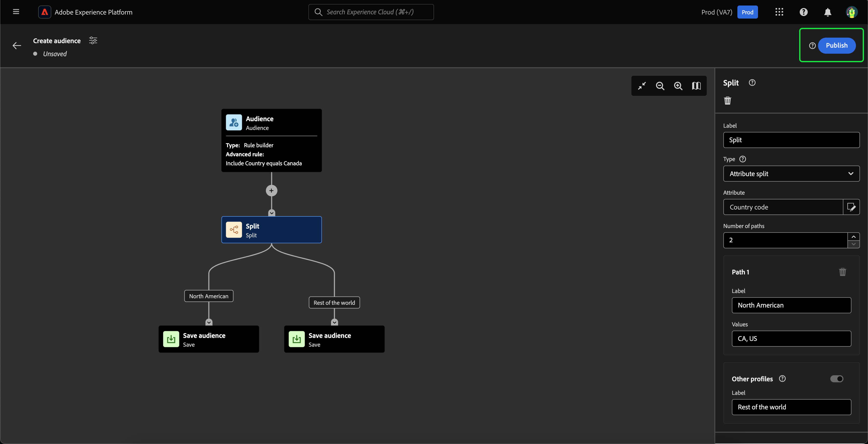Decrease the number of paths stepper
This screenshot has height=444, width=868.
click(853, 244)
